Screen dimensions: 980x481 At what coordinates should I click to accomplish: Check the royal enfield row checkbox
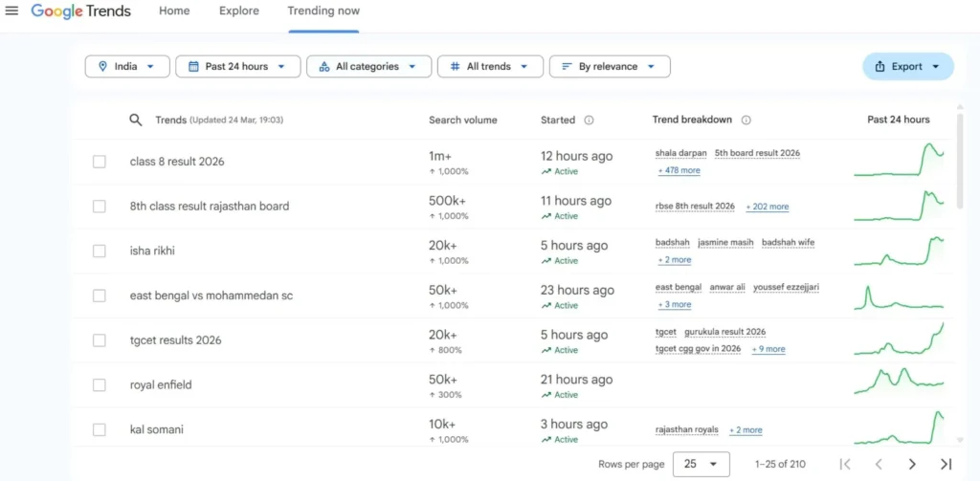[100, 385]
